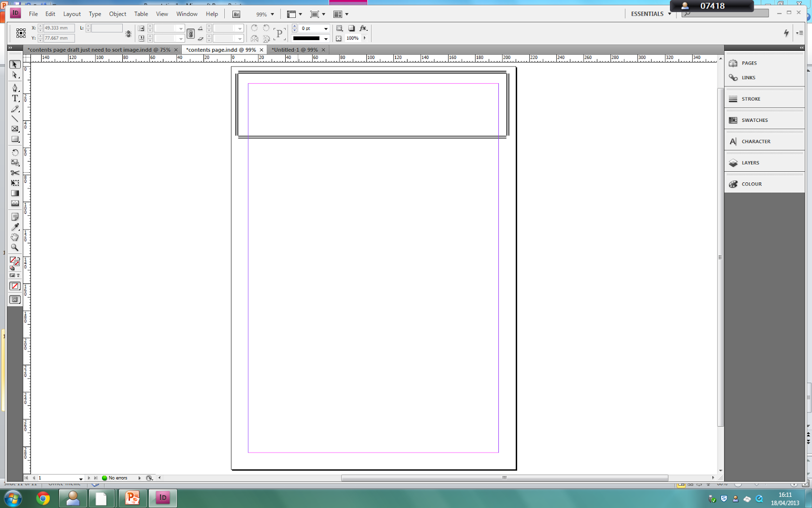Open Chrome from the Windows taskbar
The height and width of the screenshot is (508, 812).
[43, 498]
